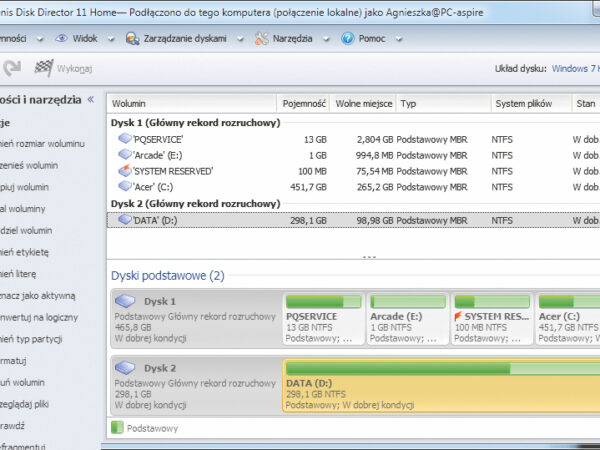Collapse the actions and tools sidebar panel

pos(91,100)
